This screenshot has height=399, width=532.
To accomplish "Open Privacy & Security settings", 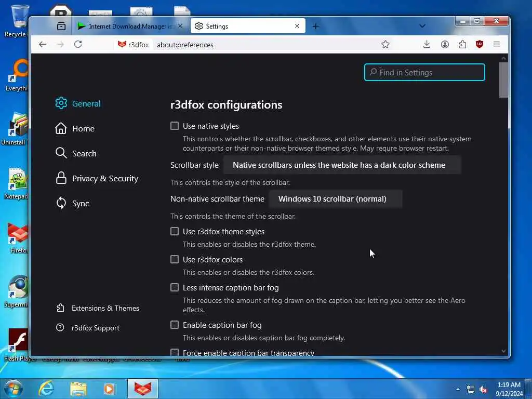I will click(x=97, y=179).
